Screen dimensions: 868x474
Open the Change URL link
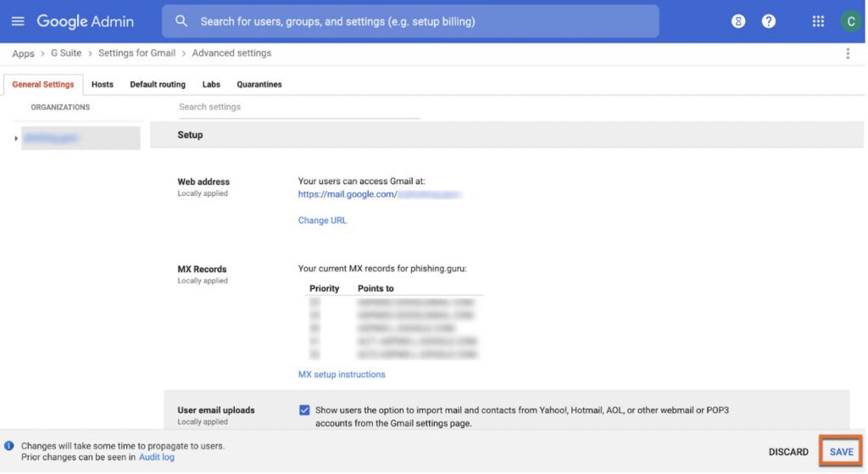click(x=322, y=220)
